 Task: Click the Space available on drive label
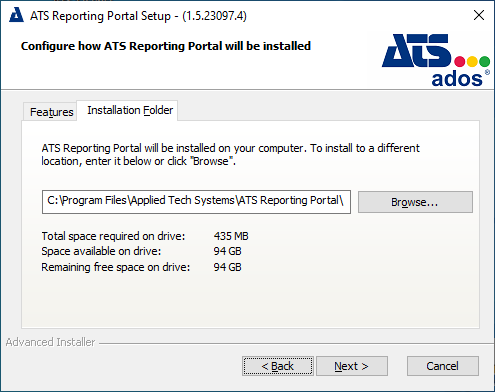[101, 251]
